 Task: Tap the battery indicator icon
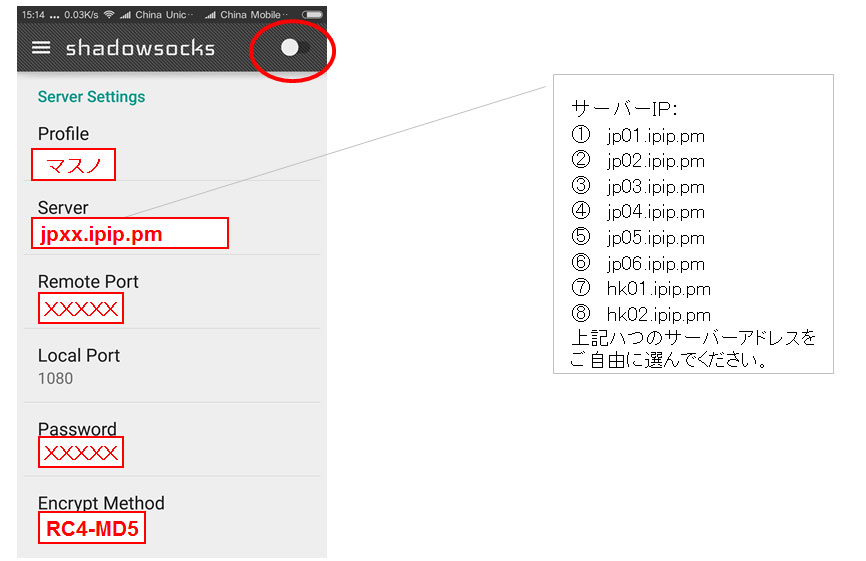[x=312, y=14]
